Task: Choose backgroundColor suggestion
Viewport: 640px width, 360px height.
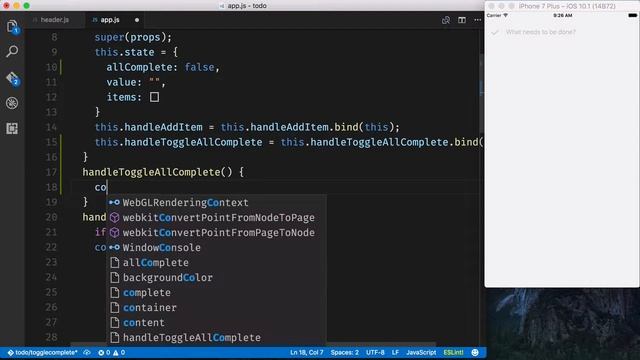Action: (216, 278)
